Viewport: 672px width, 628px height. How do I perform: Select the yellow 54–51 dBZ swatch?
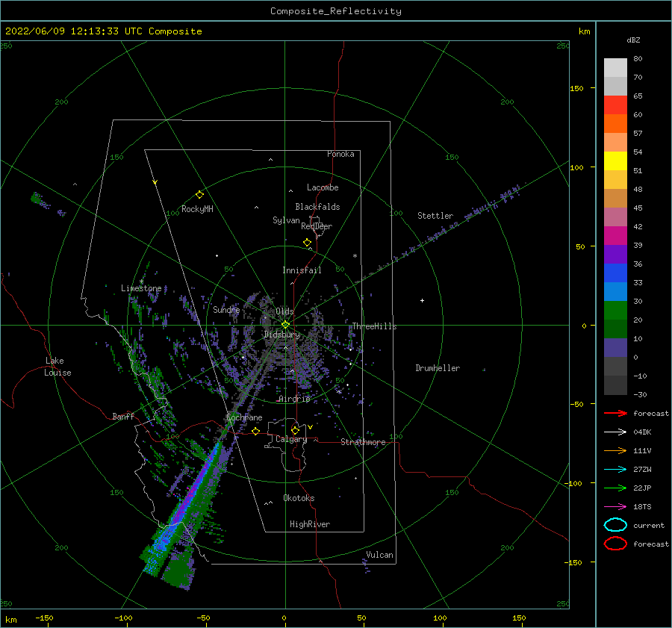pyautogui.click(x=615, y=161)
